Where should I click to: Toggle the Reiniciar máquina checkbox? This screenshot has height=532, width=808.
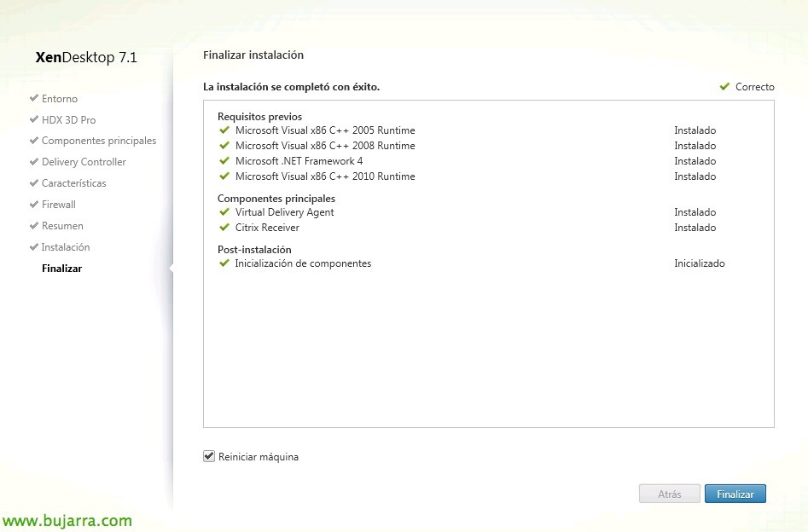pyautogui.click(x=209, y=456)
